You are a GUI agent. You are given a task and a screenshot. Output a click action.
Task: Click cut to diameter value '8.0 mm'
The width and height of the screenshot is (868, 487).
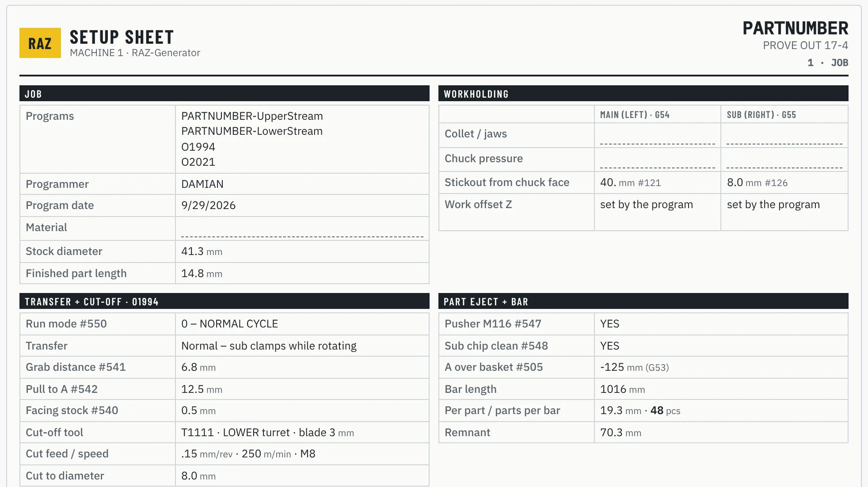[x=198, y=476]
